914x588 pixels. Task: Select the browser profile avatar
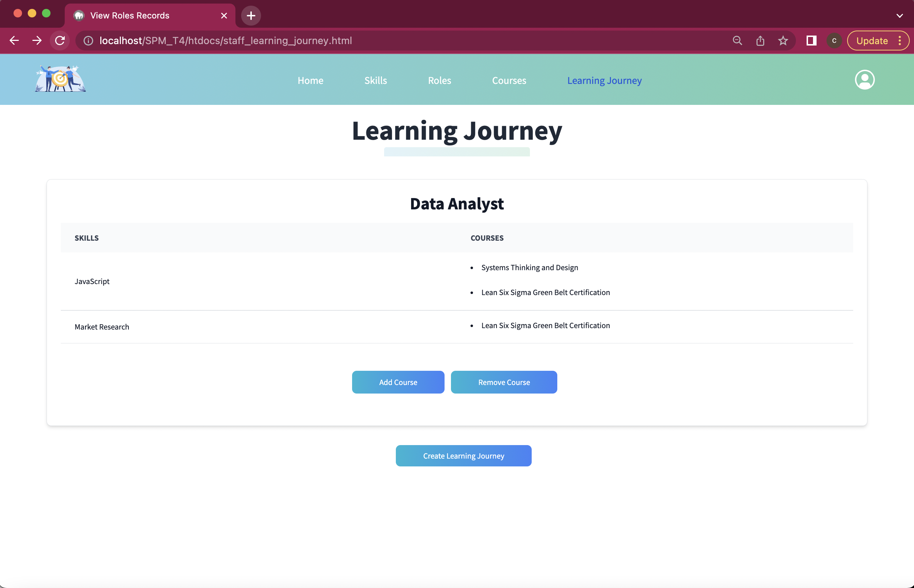point(834,41)
